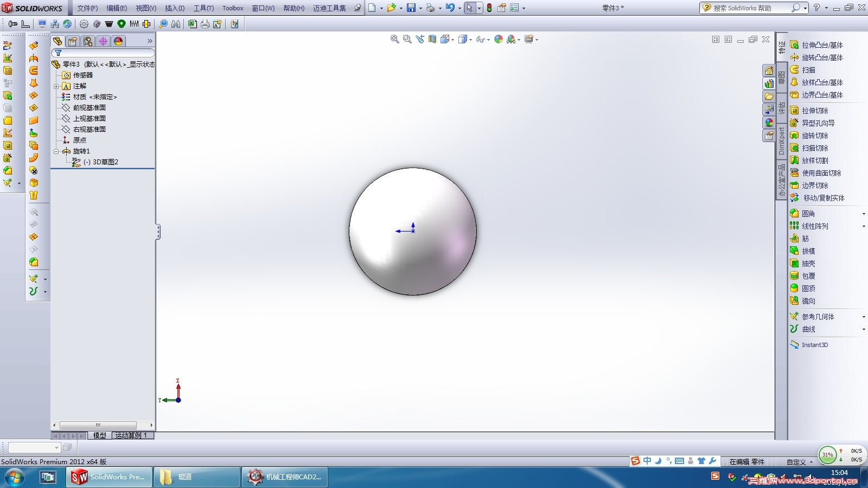Viewport: 868px width, 488px height.
Task: Open the 圆角 fillet dropdown arrow
Action: 864,214
